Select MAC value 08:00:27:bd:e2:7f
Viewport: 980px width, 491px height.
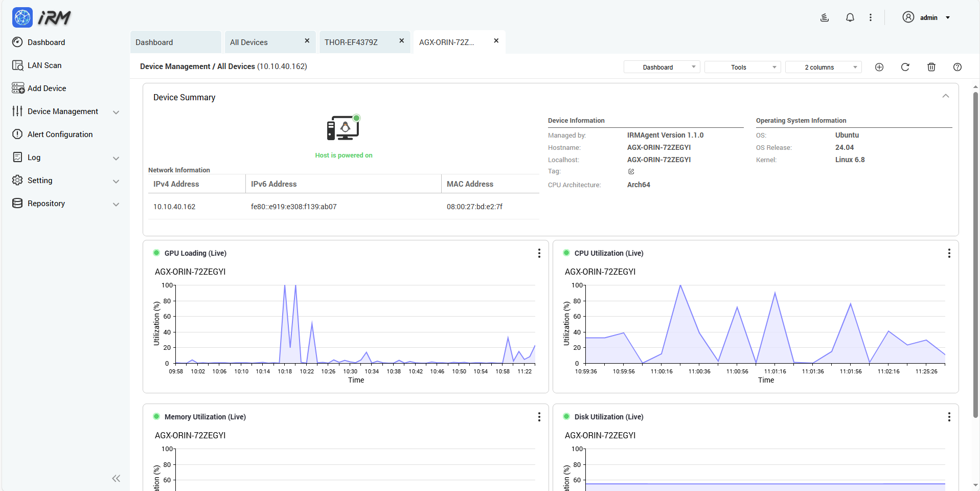point(474,207)
